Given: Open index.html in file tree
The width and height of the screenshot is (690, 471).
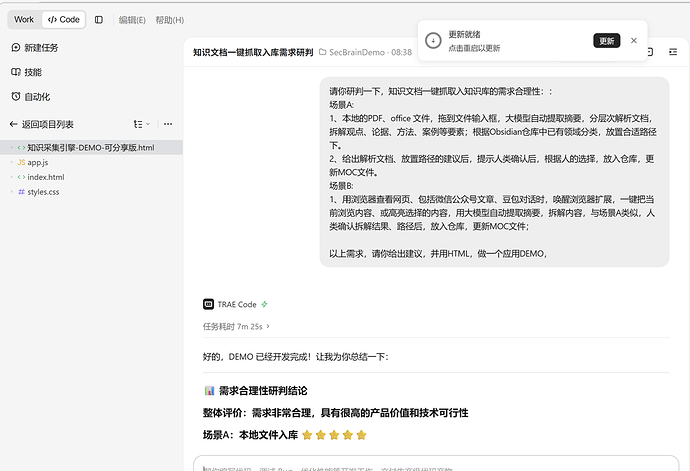Looking at the screenshot, I should tap(46, 177).
